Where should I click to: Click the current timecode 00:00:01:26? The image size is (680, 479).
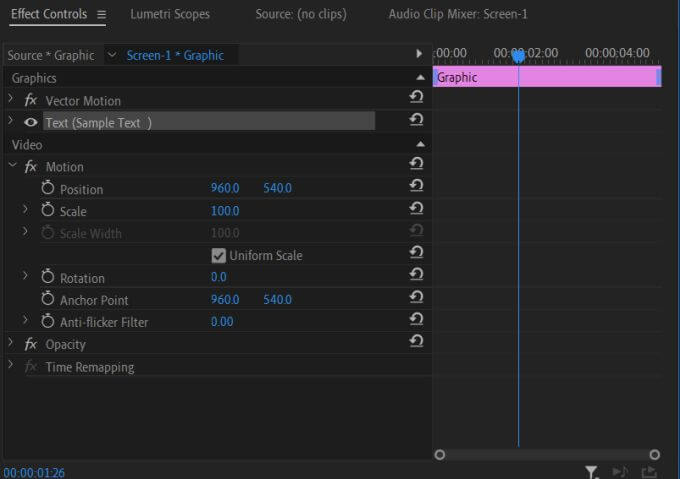pos(33,471)
